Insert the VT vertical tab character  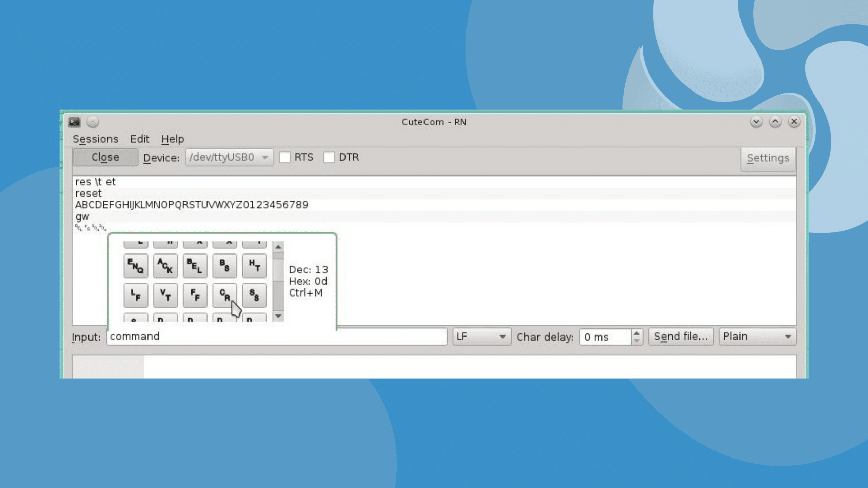[x=165, y=295]
